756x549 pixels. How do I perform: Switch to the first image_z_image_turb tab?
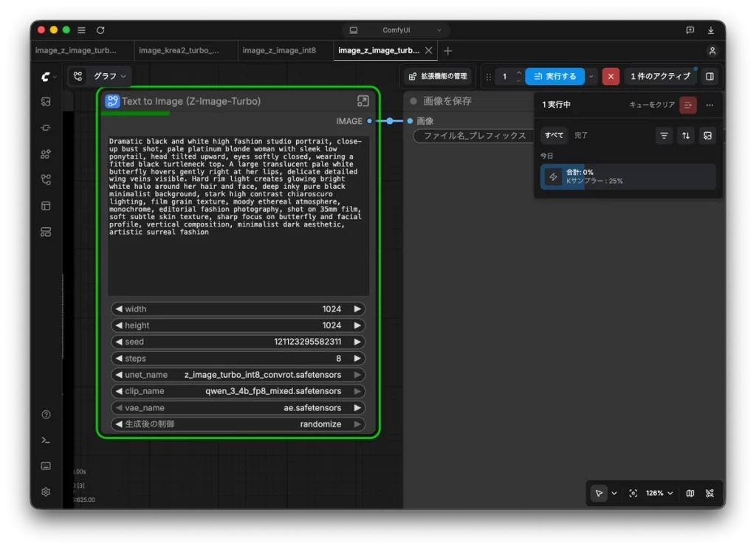(76, 50)
